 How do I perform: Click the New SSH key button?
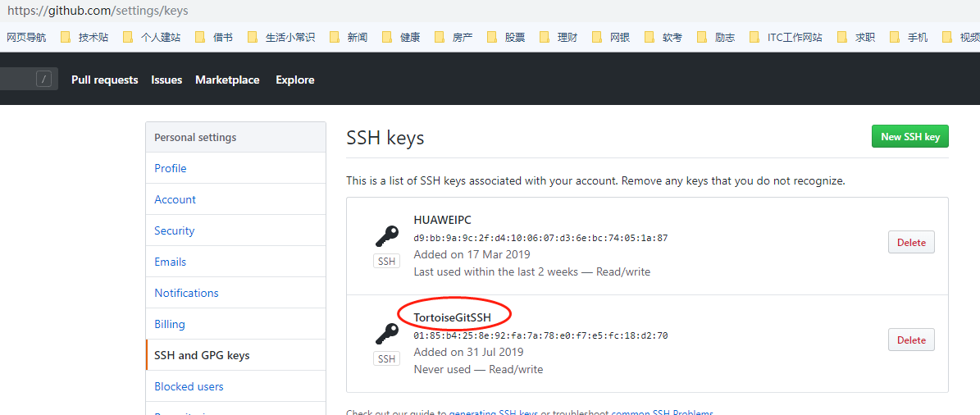pyautogui.click(x=910, y=137)
